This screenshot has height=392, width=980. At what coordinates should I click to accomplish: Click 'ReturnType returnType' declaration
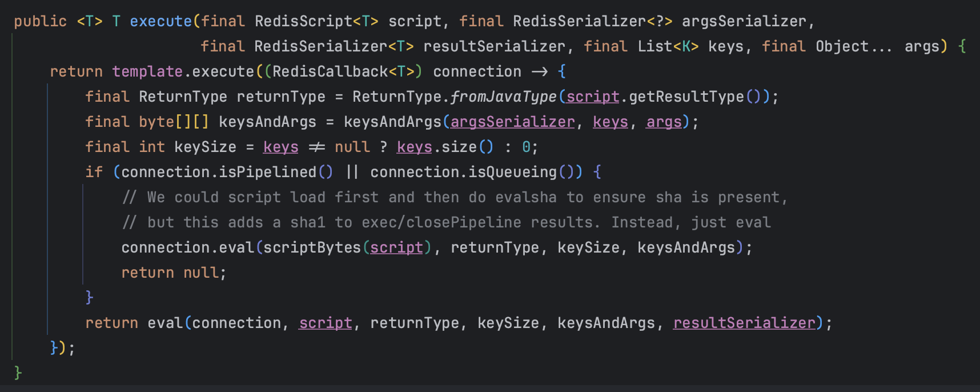tap(232, 97)
